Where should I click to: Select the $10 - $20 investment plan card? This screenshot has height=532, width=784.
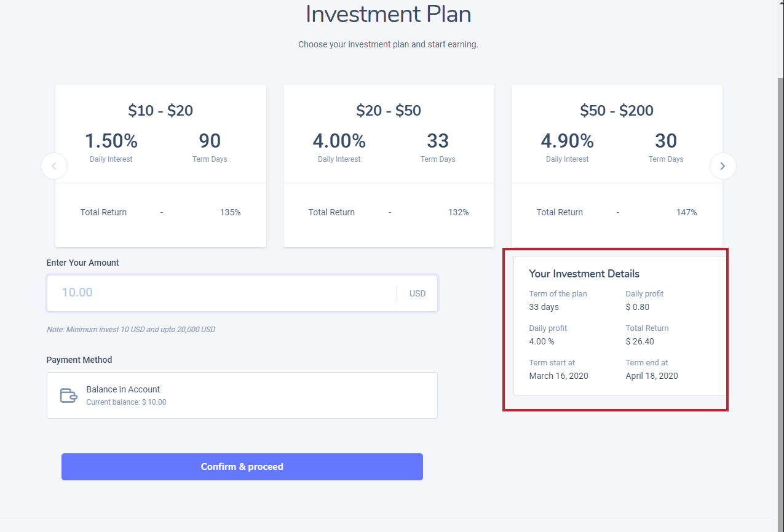tap(160, 166)
